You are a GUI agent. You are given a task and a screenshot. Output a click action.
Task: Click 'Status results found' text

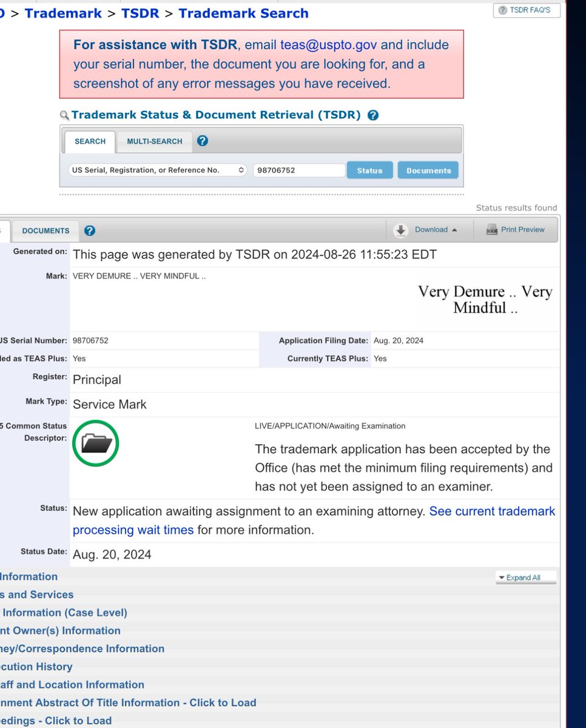[x=516, y=208]
